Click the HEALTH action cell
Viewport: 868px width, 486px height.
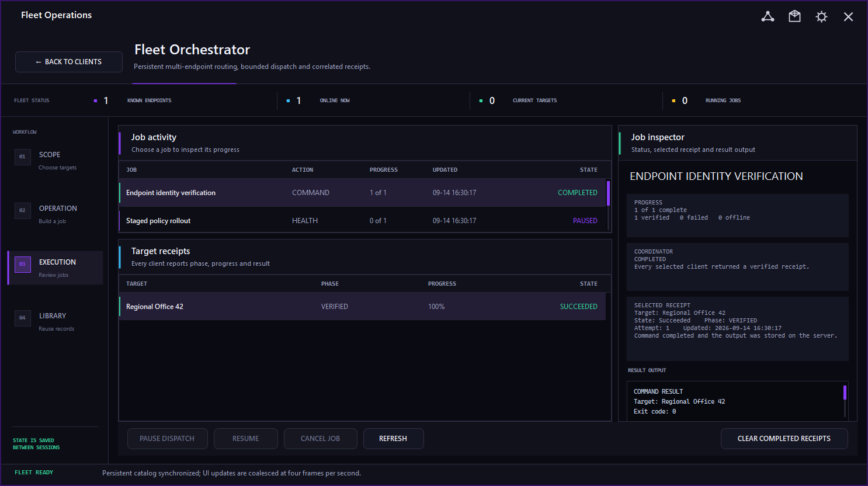(x=305, y=221)
